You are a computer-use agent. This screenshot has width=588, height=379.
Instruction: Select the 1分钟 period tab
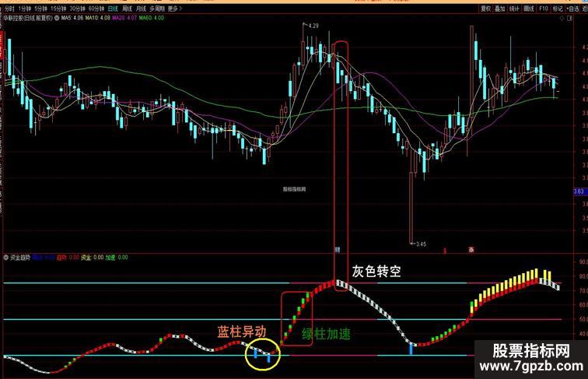tap(24, 9)
